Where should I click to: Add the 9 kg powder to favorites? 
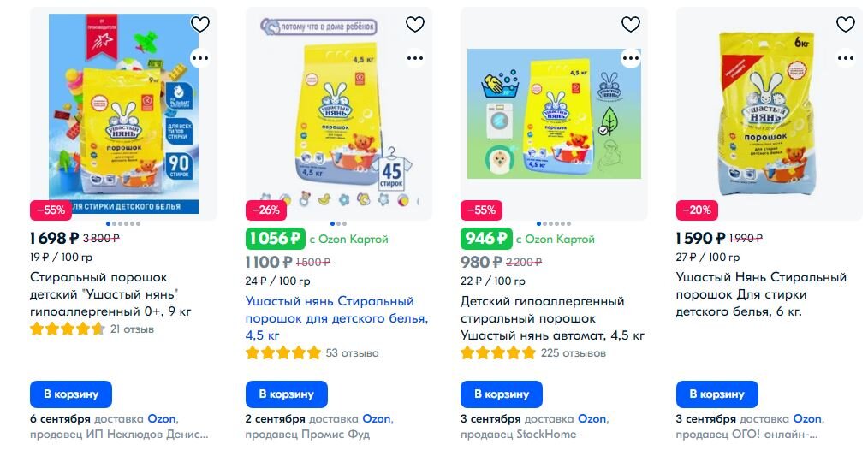pyautogui.click(x=199, y=24)
